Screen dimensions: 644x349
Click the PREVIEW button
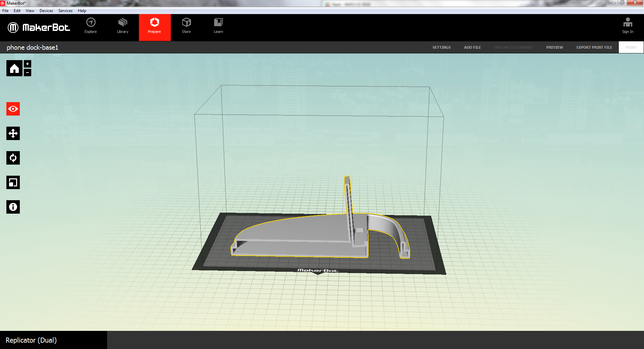[555, 47]
